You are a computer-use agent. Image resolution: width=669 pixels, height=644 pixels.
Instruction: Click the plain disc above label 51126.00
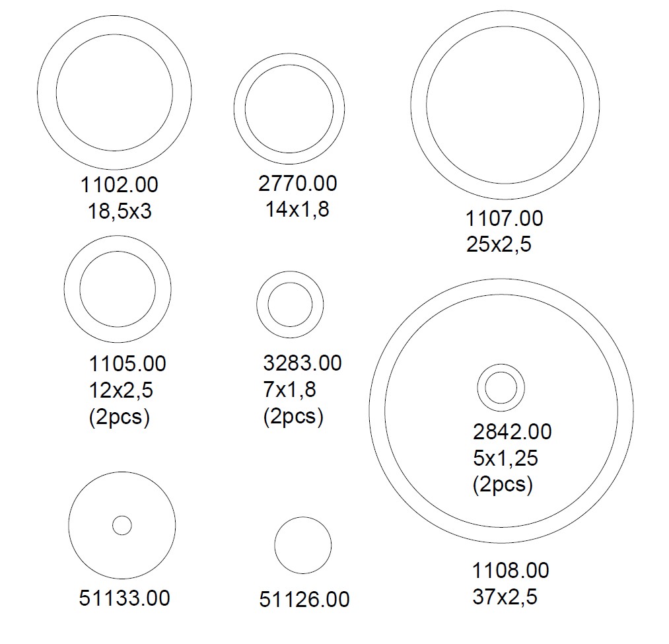pyautogui.click(x=303, y=545)
